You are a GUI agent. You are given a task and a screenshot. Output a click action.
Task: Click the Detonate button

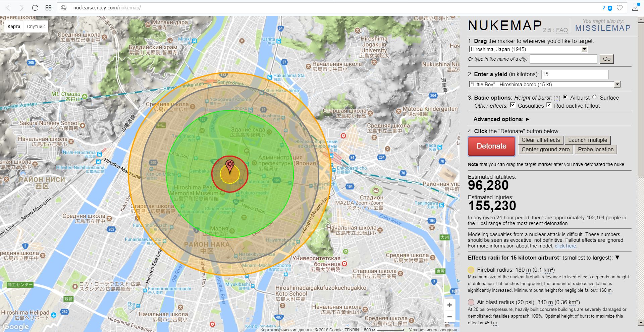[491, 146]
